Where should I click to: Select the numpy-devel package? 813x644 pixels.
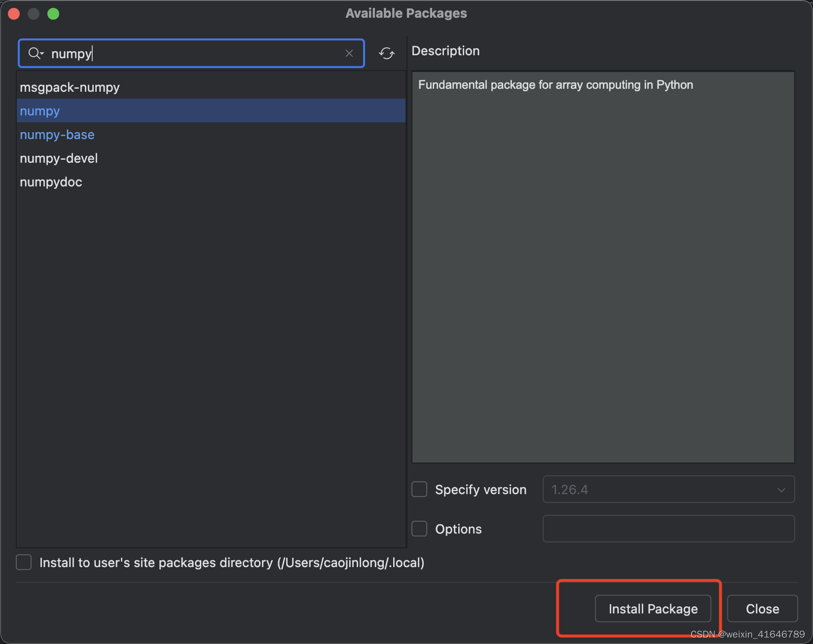[59, 158]
